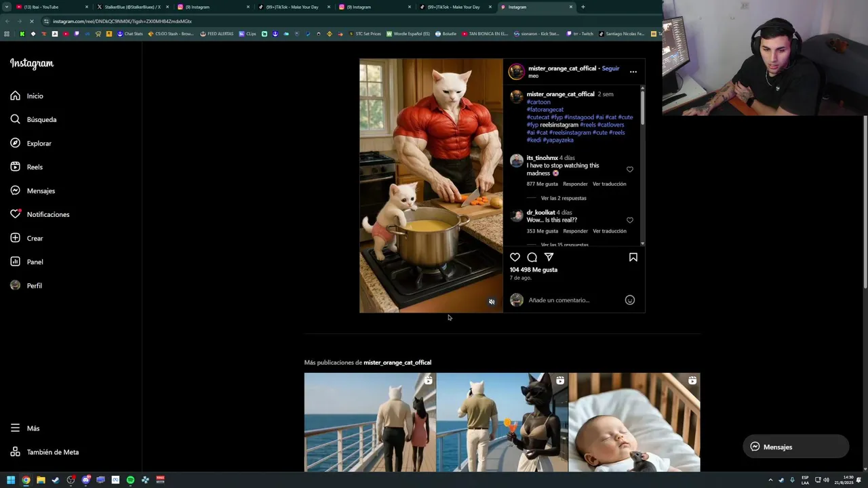This screenshot has height=488, width=868.
Task: View 104 498 Me gusta likes list
Action: 534,270
